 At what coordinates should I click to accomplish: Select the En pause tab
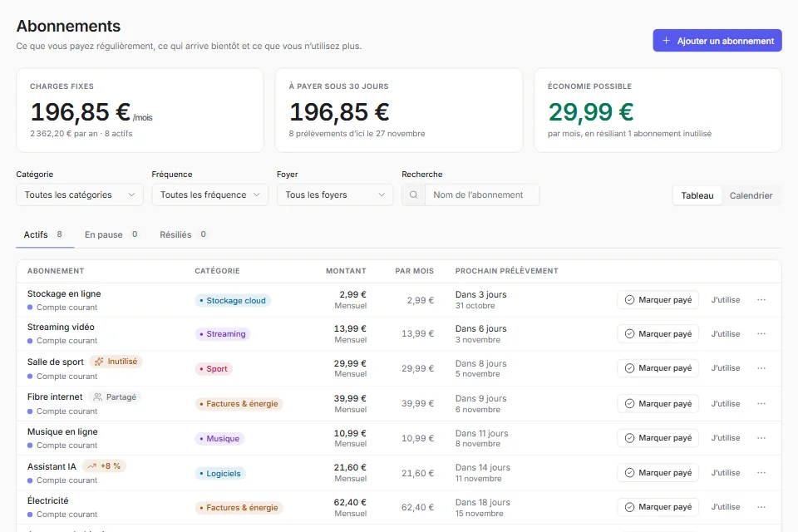pyautogui.click(x=111, y=234)
